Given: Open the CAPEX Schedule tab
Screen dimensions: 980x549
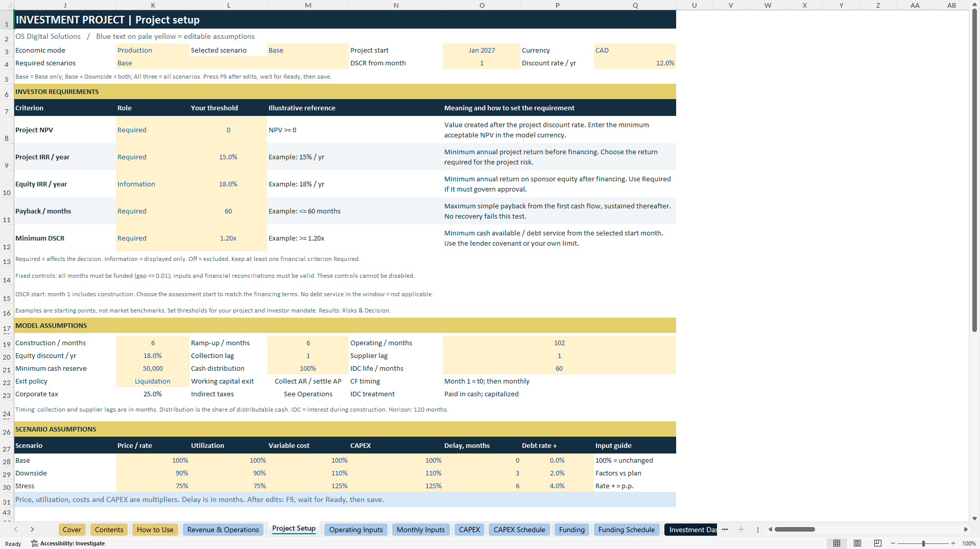Looking at the screenshot, I should (519, 530).
